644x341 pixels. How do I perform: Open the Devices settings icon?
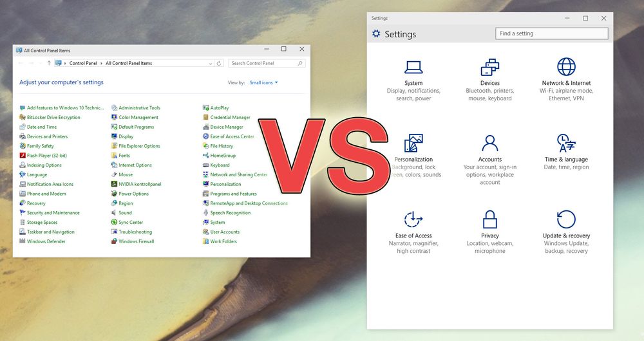[489, 68]
